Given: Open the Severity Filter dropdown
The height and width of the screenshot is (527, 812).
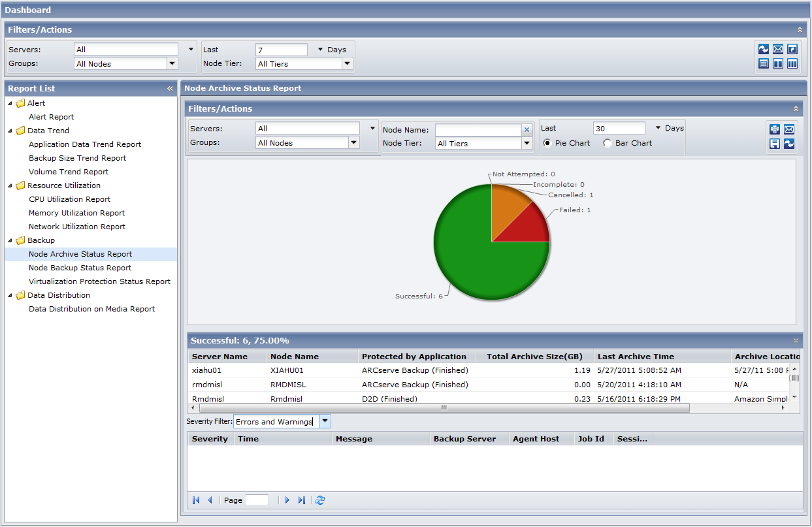Looking at the screenshot, I should pos(325,422).
